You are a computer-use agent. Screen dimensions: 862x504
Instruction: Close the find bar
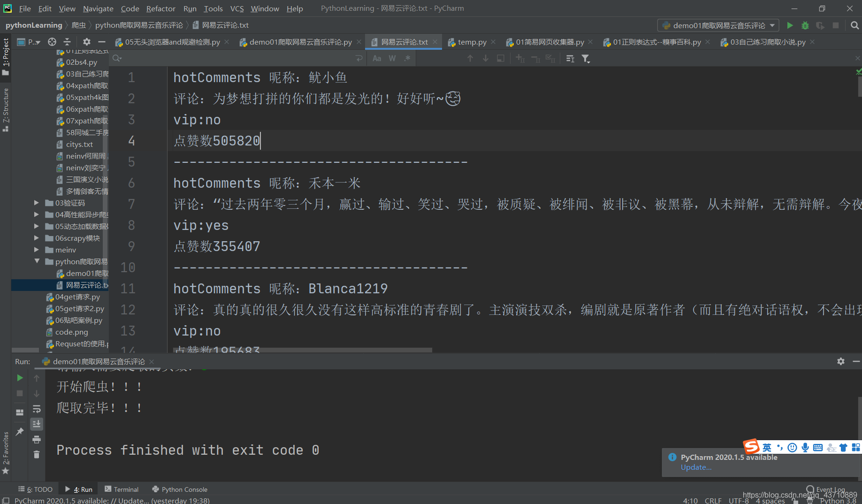pos(857,58)
